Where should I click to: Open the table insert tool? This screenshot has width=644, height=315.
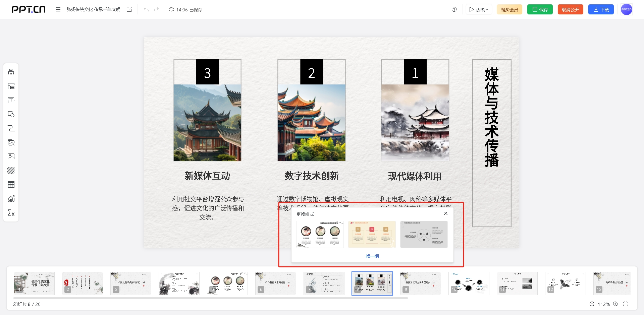tap(11, 185)
